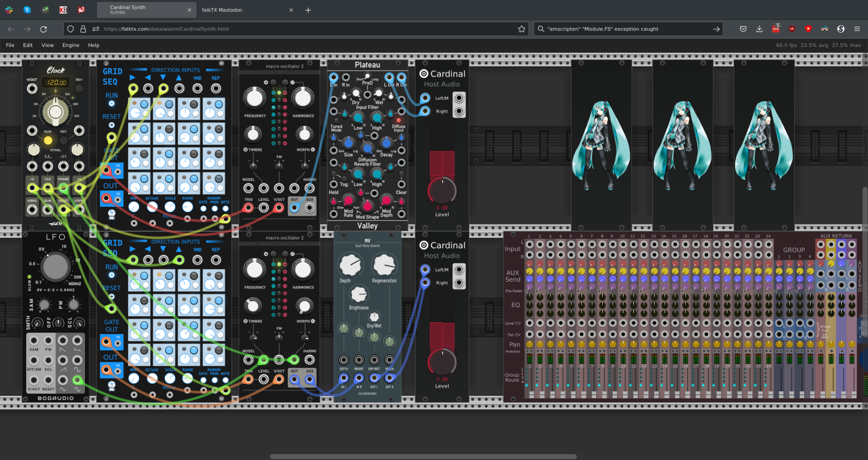
Task: Toggle the Clock REV button
Action: pos(79,89)
